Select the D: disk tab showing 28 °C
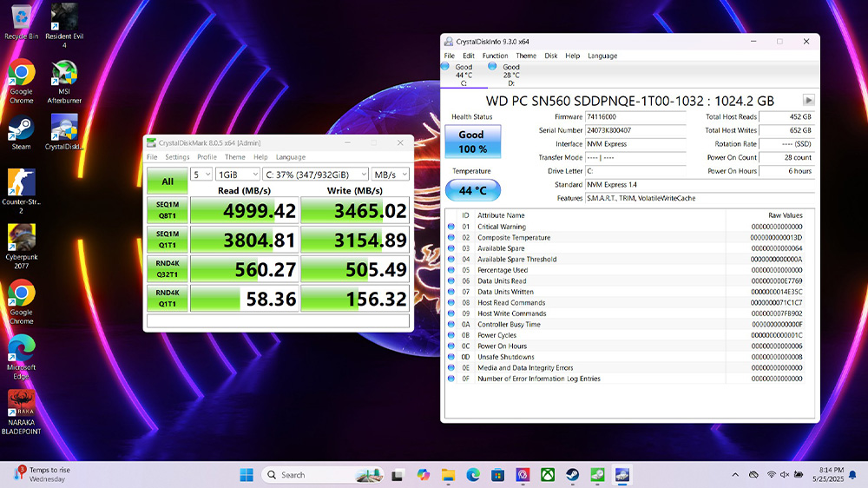The height and width of the screenshot is (488, 868). (x=511, y=75)
